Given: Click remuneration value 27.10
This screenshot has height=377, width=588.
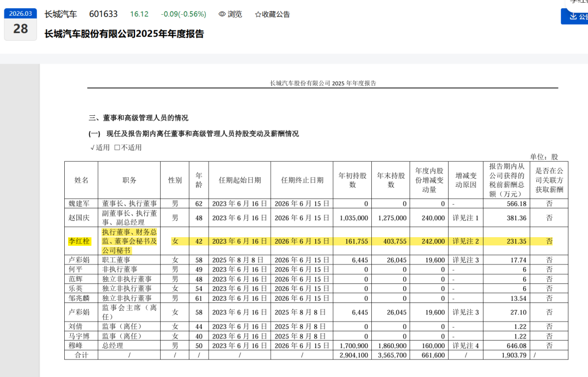Looking at the screenshot, I should (x=518, y=312).
